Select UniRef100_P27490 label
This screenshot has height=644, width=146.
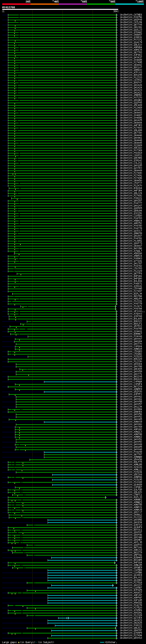[x=131, y=173]
